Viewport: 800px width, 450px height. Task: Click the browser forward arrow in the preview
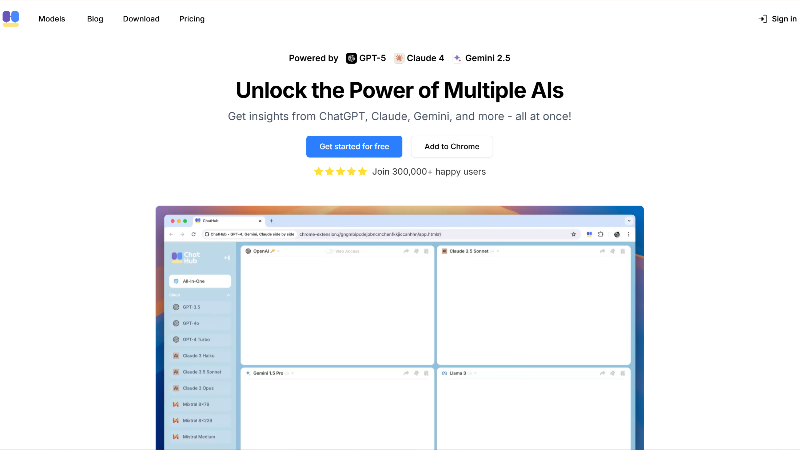pyautogui.click(x=182, y=234)
